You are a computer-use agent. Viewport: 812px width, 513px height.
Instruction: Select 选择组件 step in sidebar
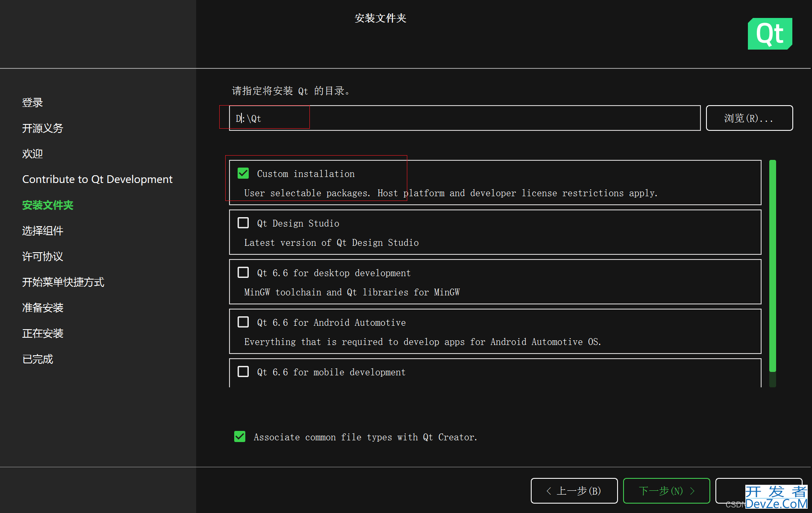tap(43, 231)
